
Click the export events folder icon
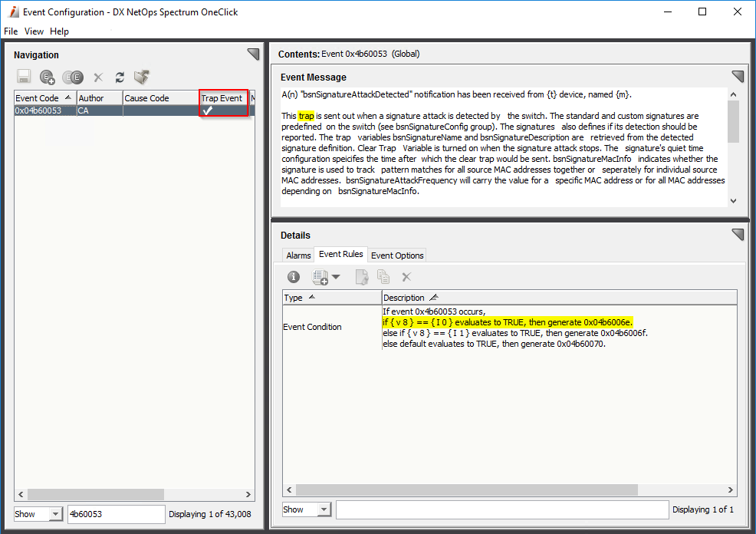pos(141,77)
